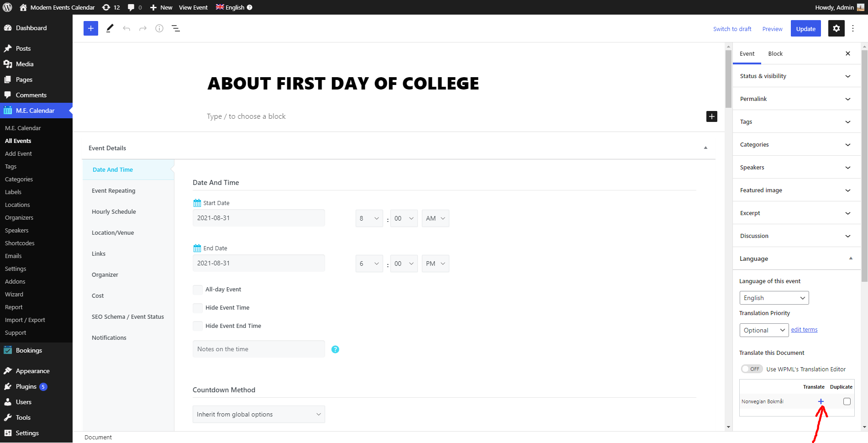This screenshot has height=443, width=868.
Task: Open the start time AM/PM dropdown
Action: [x=435, y=218]
